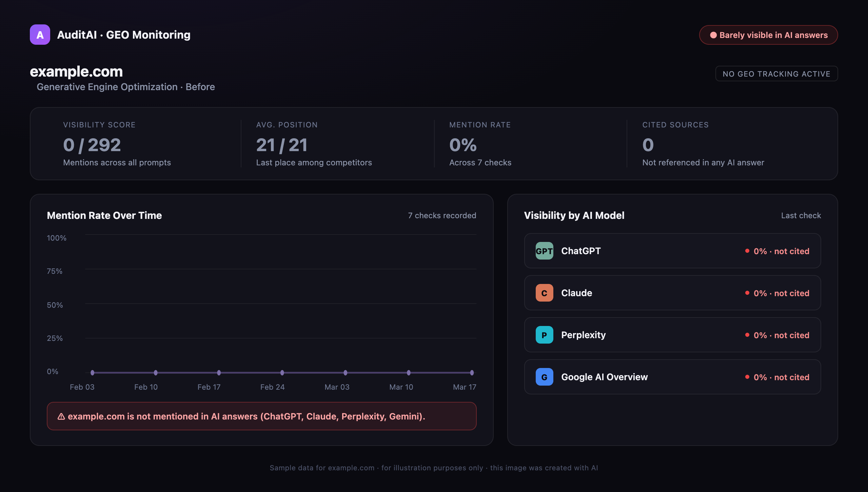Click the 100% y-axis label
This screenshot has width=868, height=492.
click(x=57, y=238)
